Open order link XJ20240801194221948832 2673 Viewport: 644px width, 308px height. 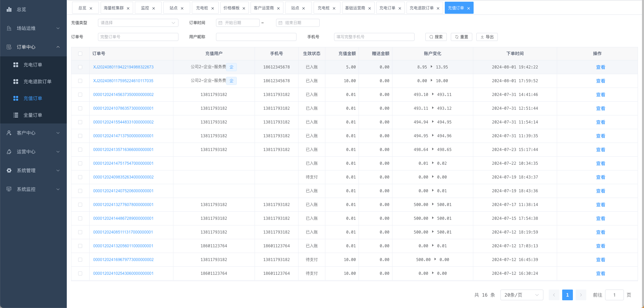[123, 67]
